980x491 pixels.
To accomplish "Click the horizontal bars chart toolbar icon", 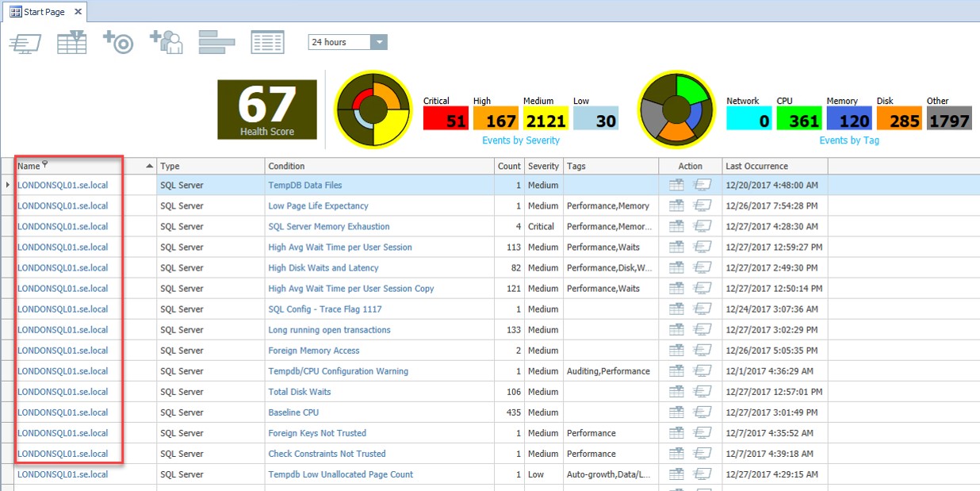I will click(216, 42).
